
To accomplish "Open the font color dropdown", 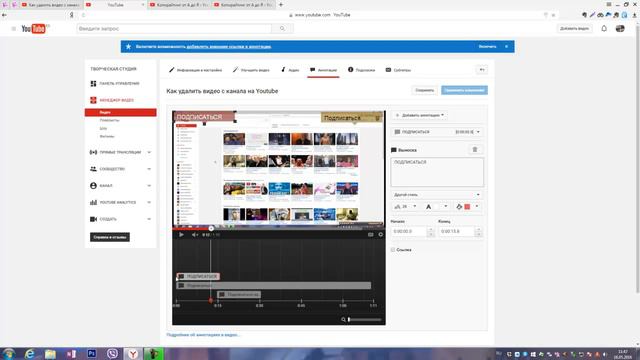I will tap(437, 207).
